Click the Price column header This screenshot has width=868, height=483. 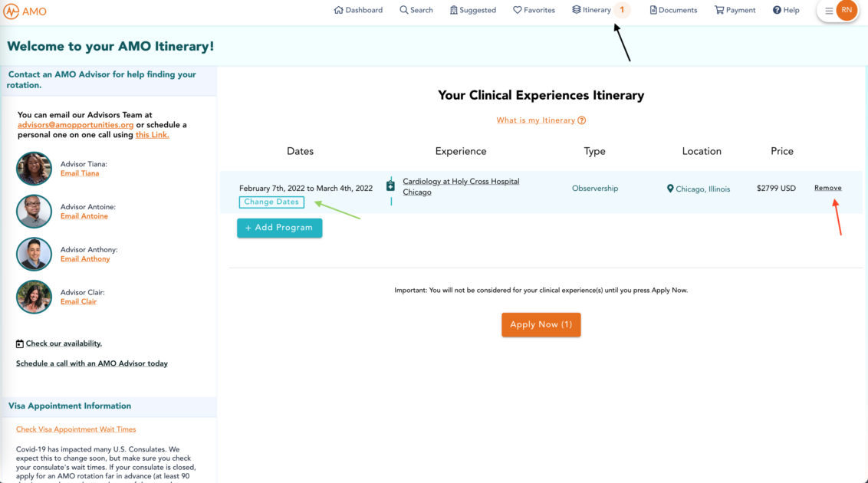click(781, 151)
